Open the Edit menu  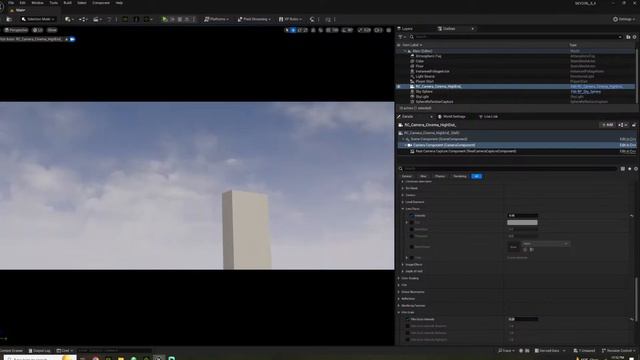point(22,3)
